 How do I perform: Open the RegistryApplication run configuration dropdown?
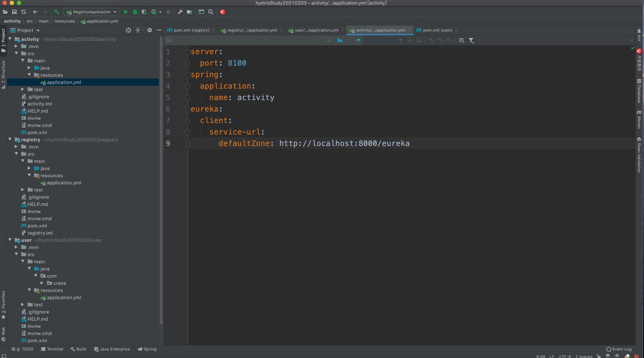pos(92,12)
